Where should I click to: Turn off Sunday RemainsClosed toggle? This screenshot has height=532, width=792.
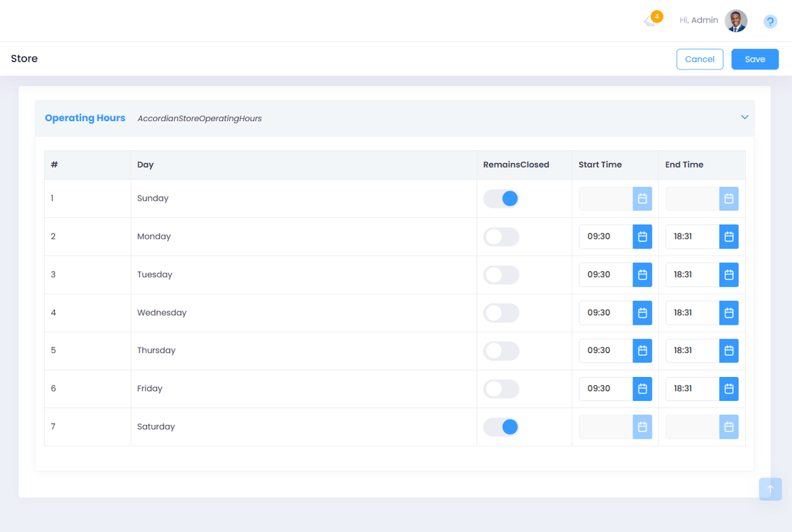pyautogui.click(x=501, y=199)
